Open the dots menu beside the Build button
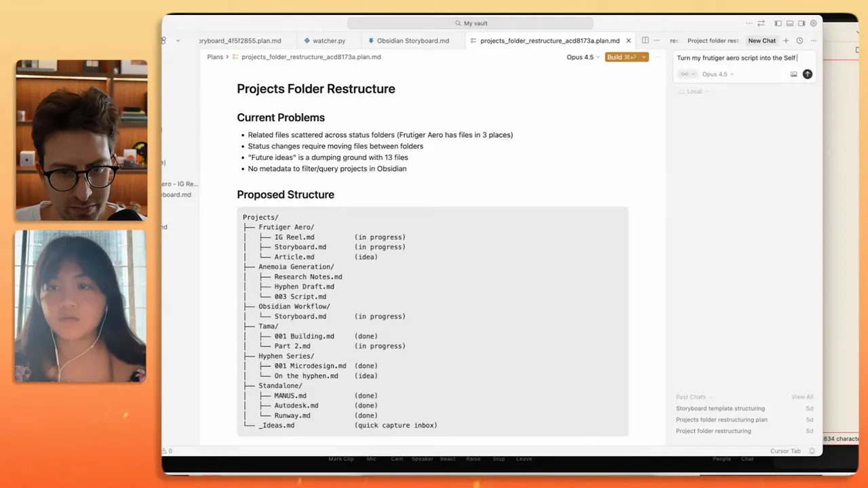The image size is (868, 488). coord(656,57)
